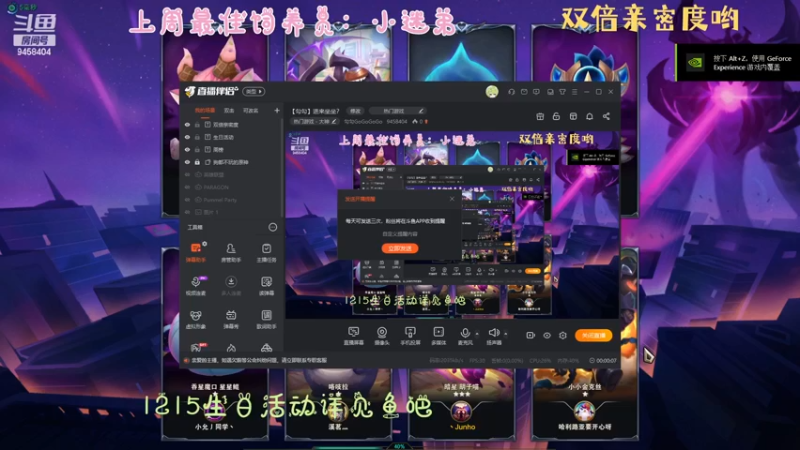The height and width of the screenshot is (450, 800).
Task: Open the 弹幕助手 tool in toolbox
Action: [195, 253]
